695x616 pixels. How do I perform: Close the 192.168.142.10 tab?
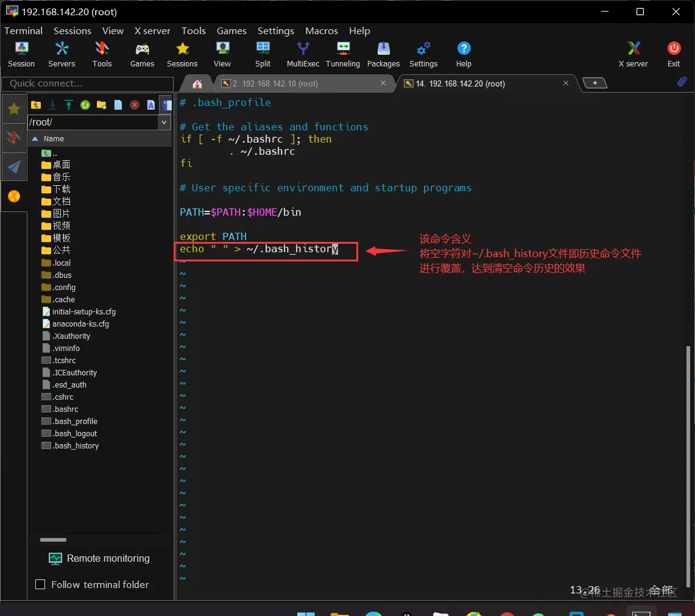[383, 83]
